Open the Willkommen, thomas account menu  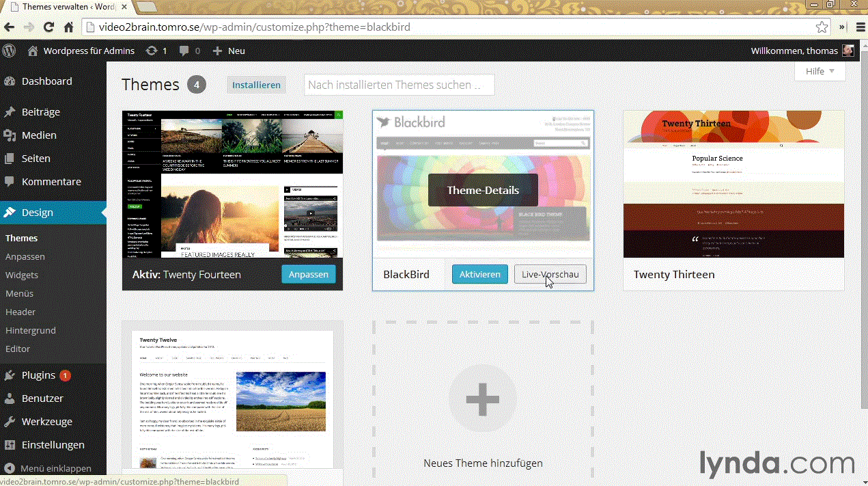click(x=802, y=51)
